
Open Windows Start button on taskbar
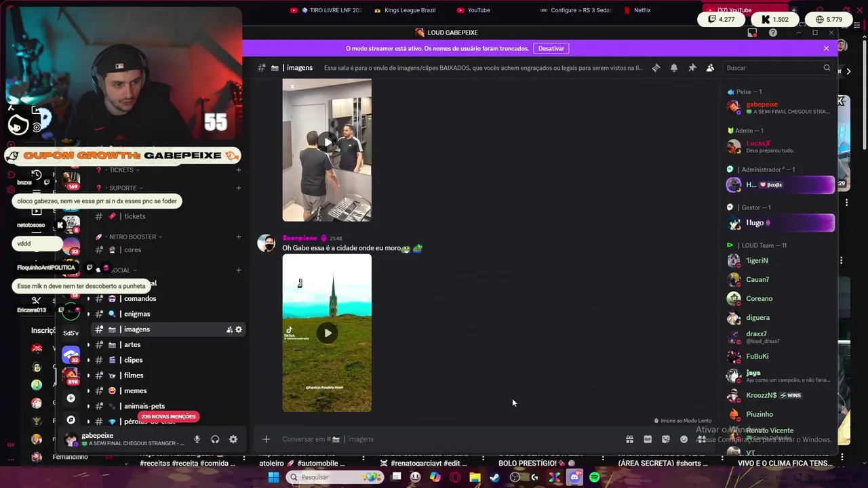pos(273,477)
